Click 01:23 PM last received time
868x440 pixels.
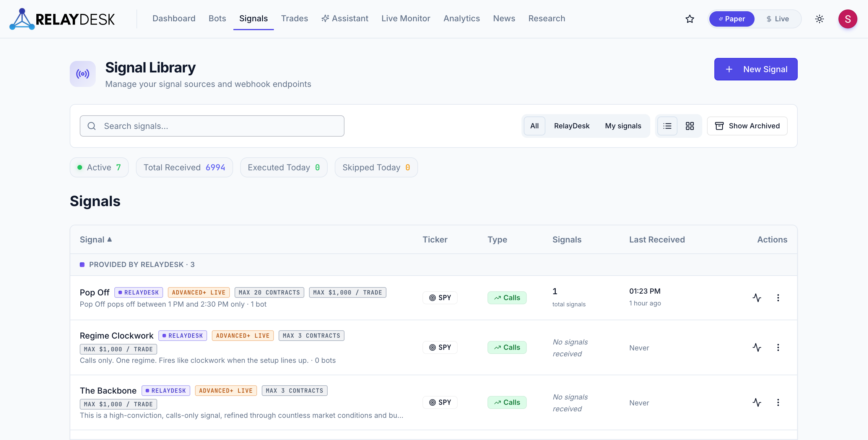pyautogui.click(x=645, y=291)
